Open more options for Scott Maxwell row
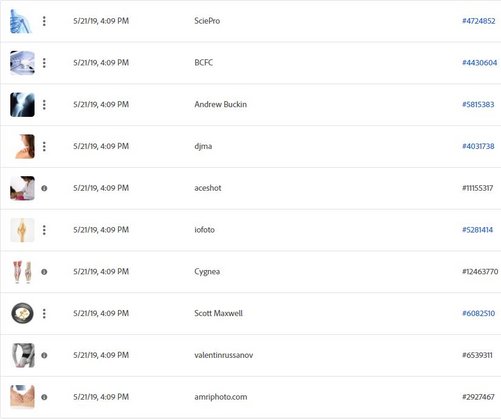 [x=44, y=313]
